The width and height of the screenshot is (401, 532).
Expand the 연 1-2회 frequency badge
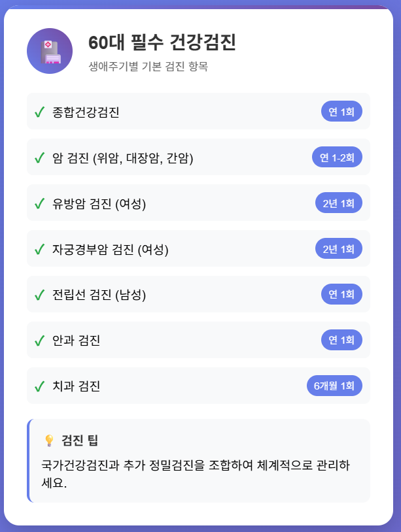pyautogui.click(x=338, y=157)
